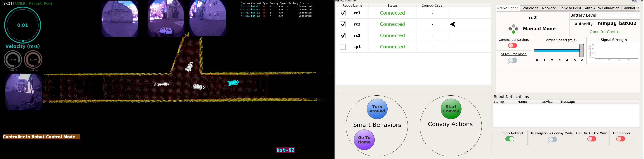Click the velocity gauge dial
This screenshot has height=159, width=644.
tap(22, 25)
